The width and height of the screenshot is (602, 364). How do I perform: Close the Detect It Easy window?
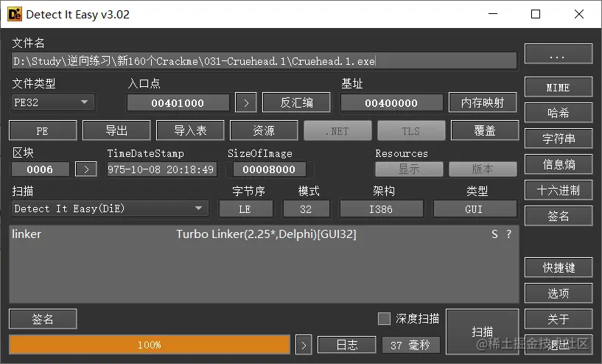pyautogui.click(x=579, y=14)
